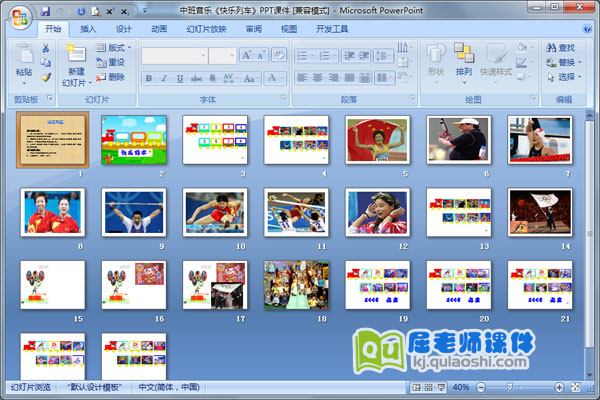The image size is (600, 400).
Task: Expand the Paste dropdown arrow
Action: (x=24, y=83)
